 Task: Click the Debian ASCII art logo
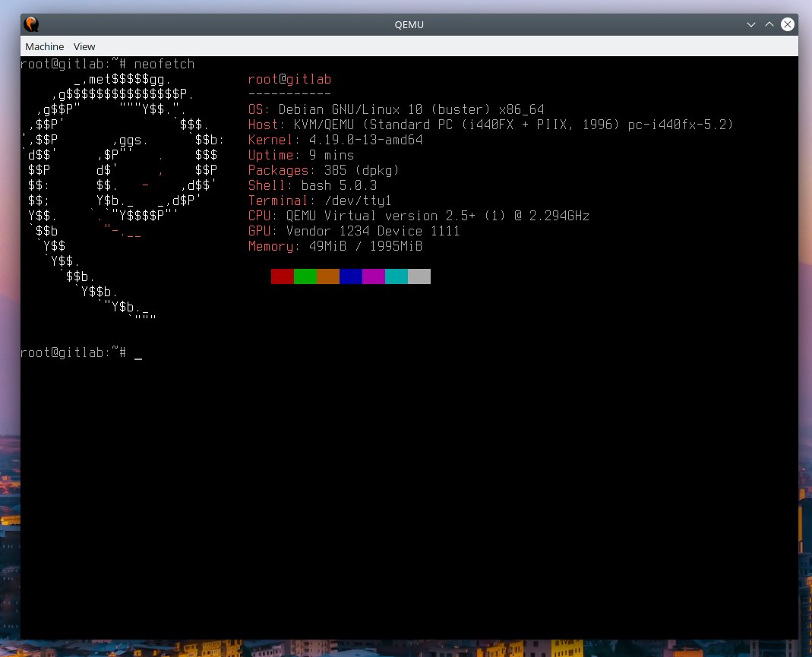[123, 197]
